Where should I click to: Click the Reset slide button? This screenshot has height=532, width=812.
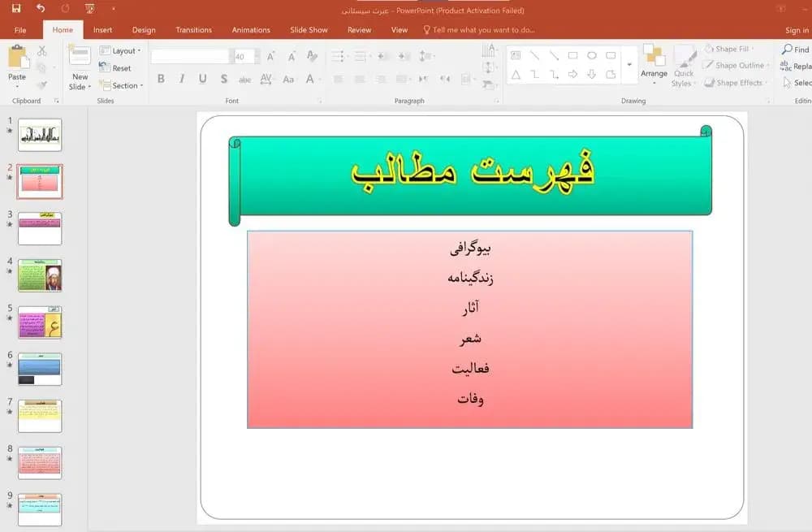115,68
